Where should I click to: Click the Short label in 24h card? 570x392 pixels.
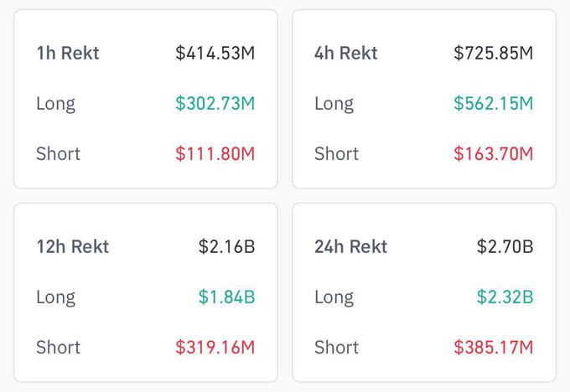[336, 348]
